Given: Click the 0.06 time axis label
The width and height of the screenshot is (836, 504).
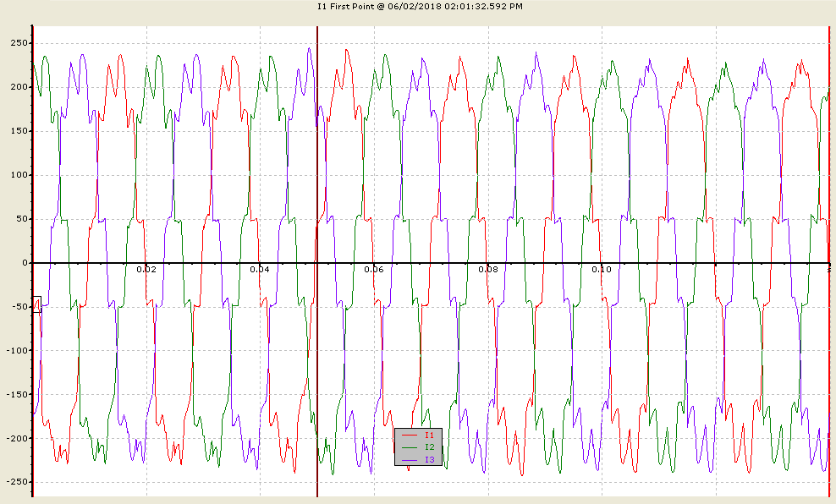Looking at the screenshot, I should (374, 270).
